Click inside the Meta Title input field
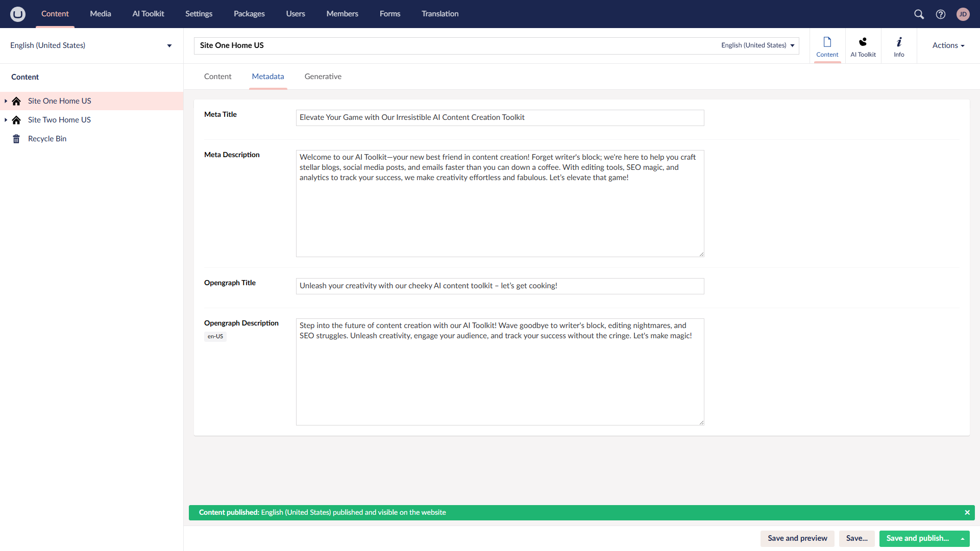Screen dimensions: 980x551 point(500,118)
